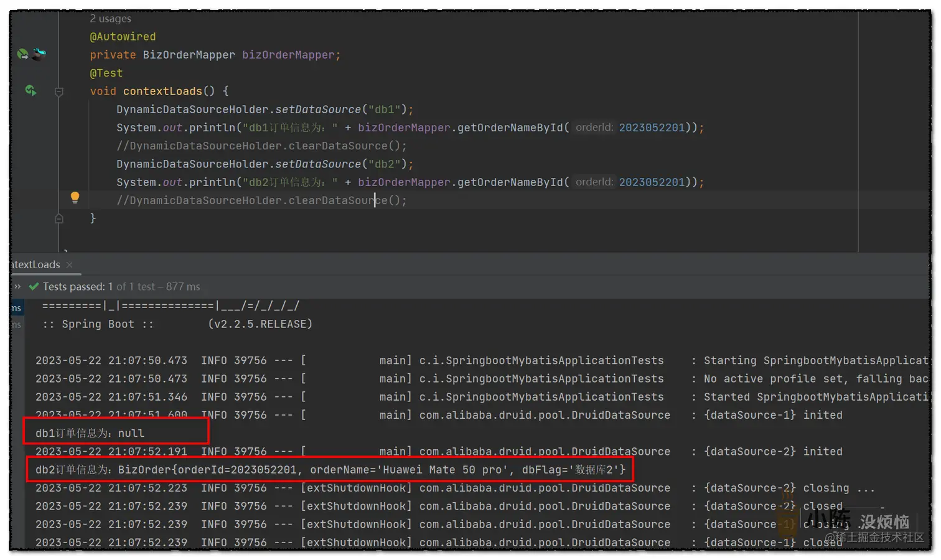This screenshot has width=941, height=560.
Task: Click log line '{dataSource-2} closing ...'
Action: [455, 488]
